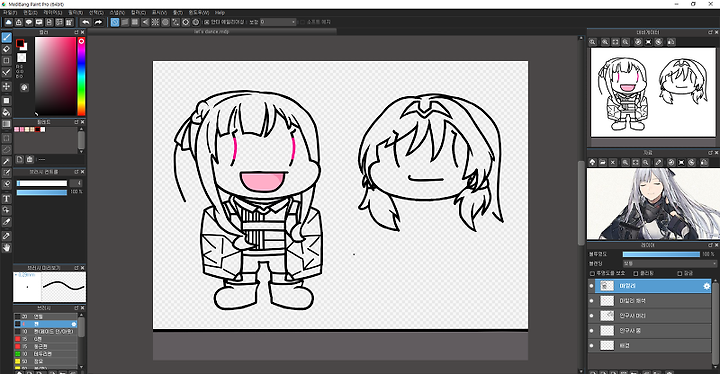Screen dimensions: 720x374
Task: Toggle the protect transparency checkbox in layers panel
Action: tap(592, 273)
